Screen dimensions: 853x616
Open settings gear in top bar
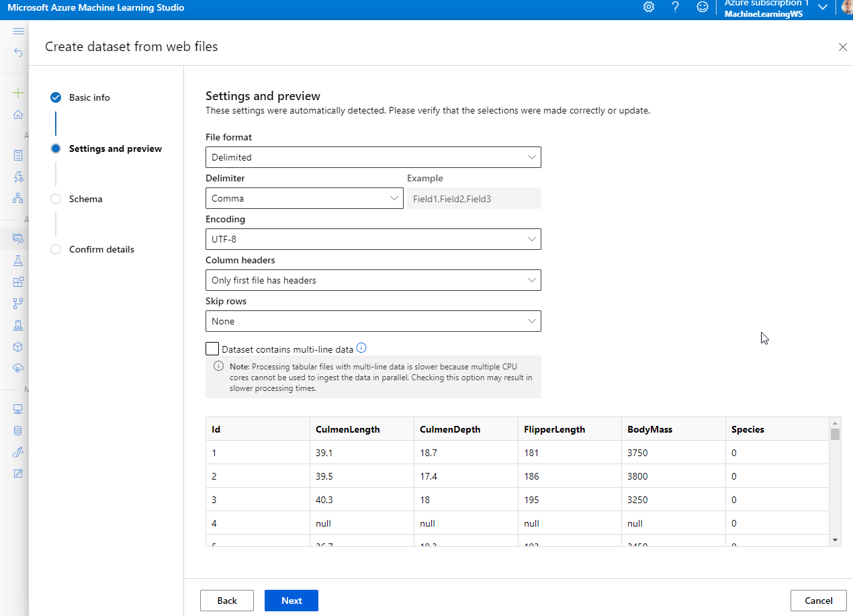pyautogui.click(x=649, y=7)
